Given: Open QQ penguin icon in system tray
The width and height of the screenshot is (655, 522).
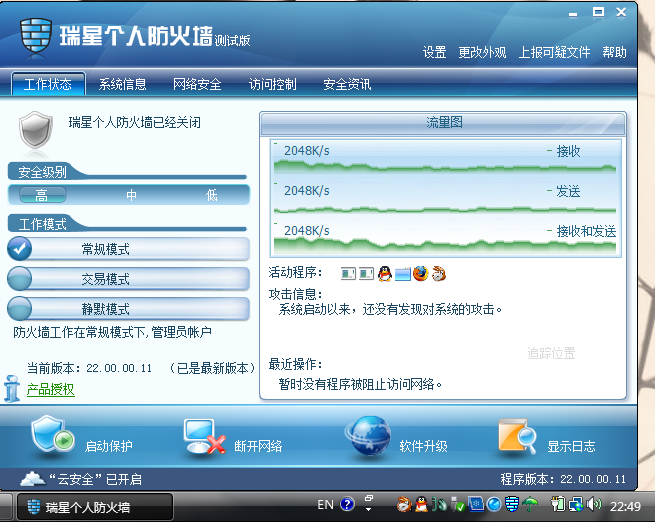Looking at the screenshot, I should click(421, 504).
